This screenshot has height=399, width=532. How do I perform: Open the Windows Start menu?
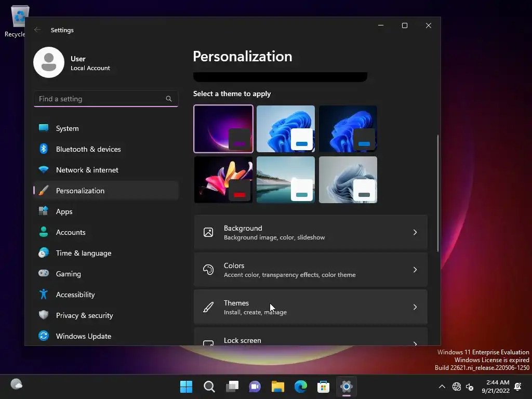tap(187, 387)
